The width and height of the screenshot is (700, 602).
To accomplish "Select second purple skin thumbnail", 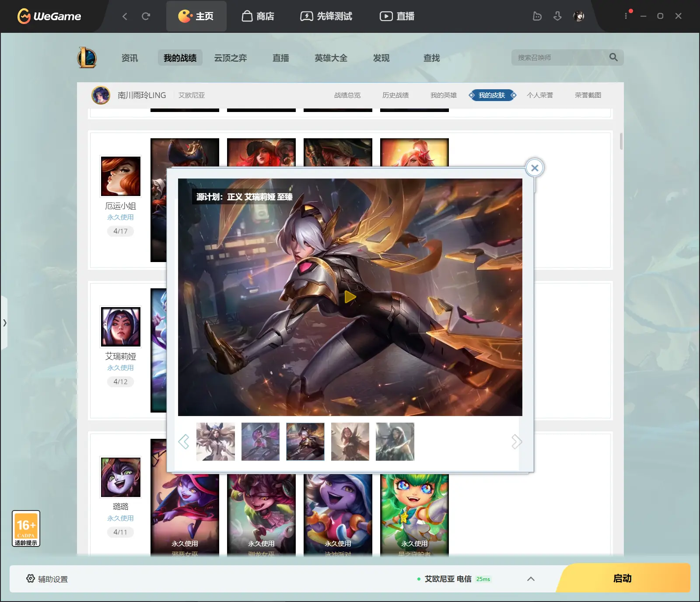I will point(260,441).
